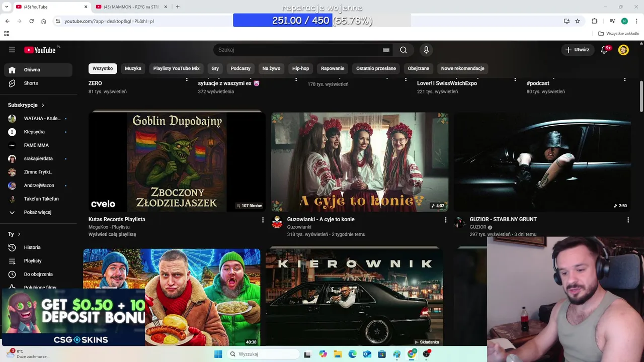The image size is (644, 362).
Task: Open the on-screen keyboard icon in search box
Action: pos(386,50)
